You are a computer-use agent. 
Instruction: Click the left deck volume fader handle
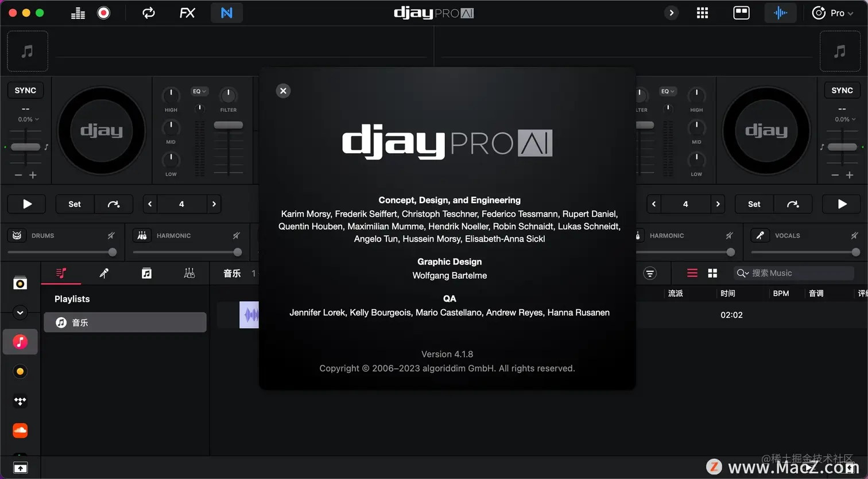point(228,125)
